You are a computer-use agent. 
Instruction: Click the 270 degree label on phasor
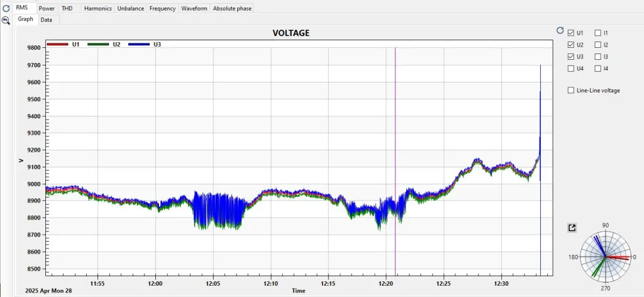pyautogui.click(x=606, y=288)
